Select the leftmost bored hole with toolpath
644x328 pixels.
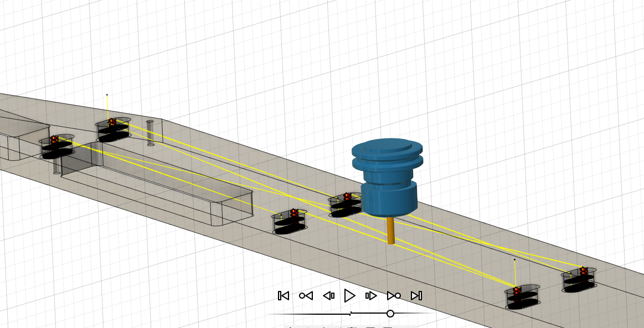click(57, 147)
